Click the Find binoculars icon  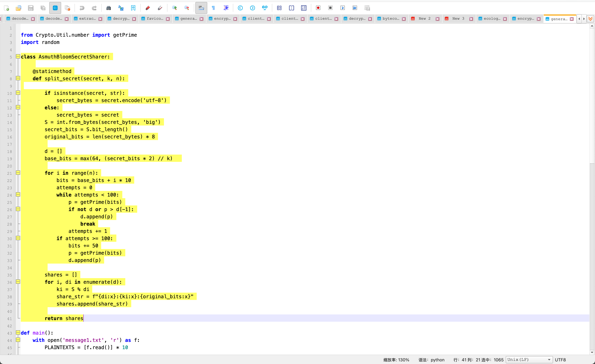point(108,8)
